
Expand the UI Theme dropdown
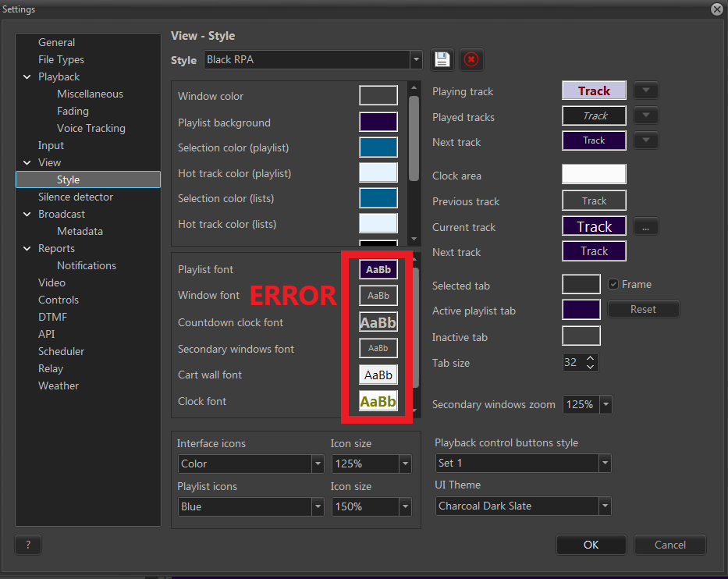[x=524, y=506]
